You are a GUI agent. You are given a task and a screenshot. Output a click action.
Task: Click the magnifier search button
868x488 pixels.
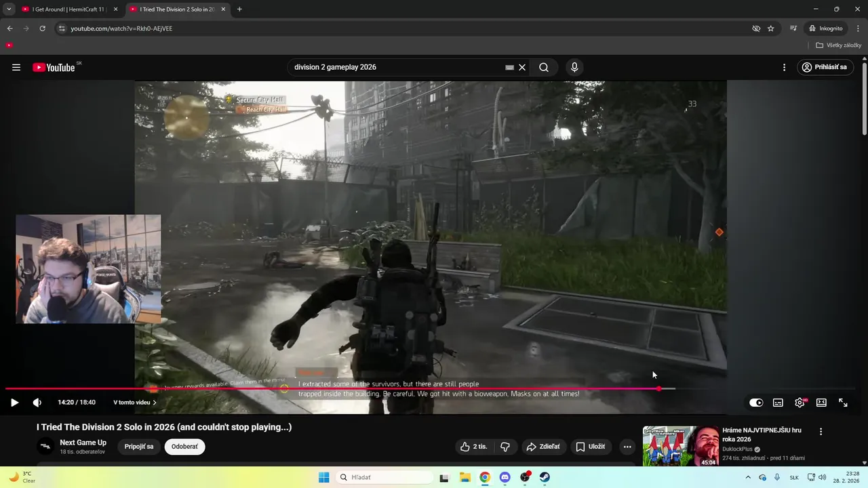click(x=544, y=67)
